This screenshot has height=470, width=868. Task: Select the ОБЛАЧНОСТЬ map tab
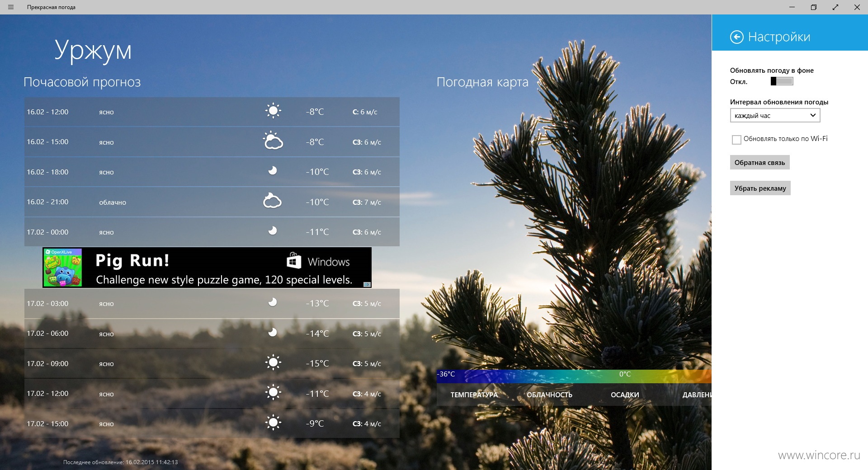[549, 395]
